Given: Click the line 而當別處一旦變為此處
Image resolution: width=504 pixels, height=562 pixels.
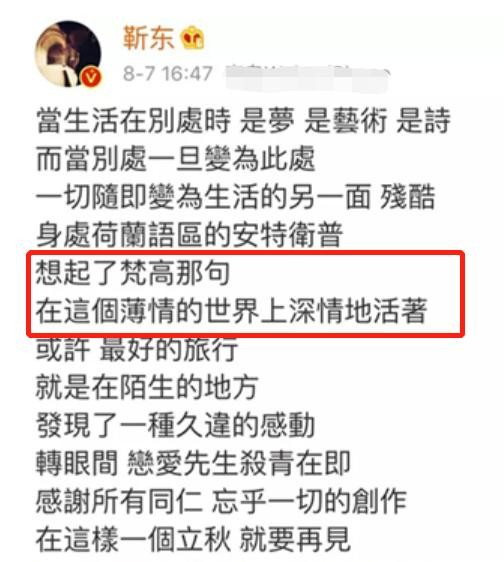Looking at the screenshot, I should point(176,159).
